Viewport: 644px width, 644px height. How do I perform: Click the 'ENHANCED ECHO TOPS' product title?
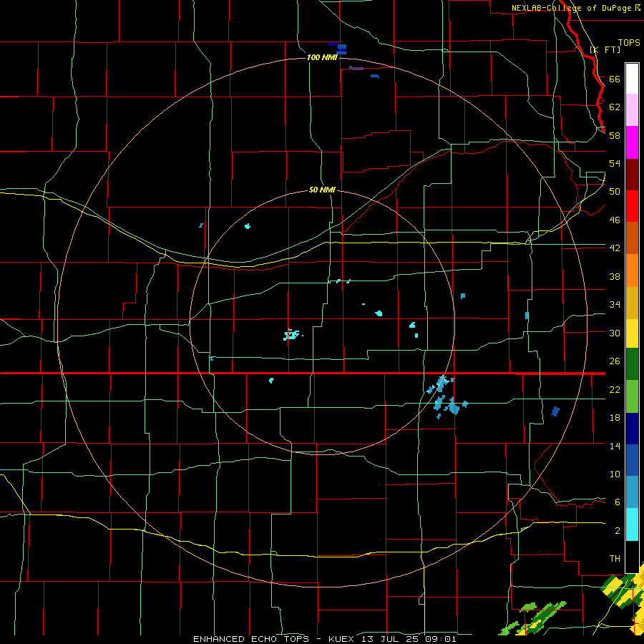(x=250, y=639)
